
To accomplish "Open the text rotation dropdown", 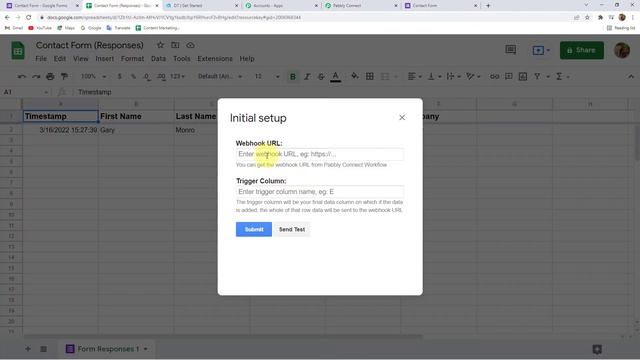I will (x=473, y=76).
